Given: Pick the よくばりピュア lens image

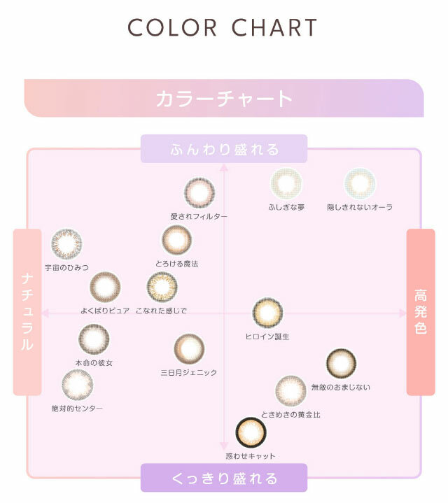Looking at the screenshot, I should point(105,287).
